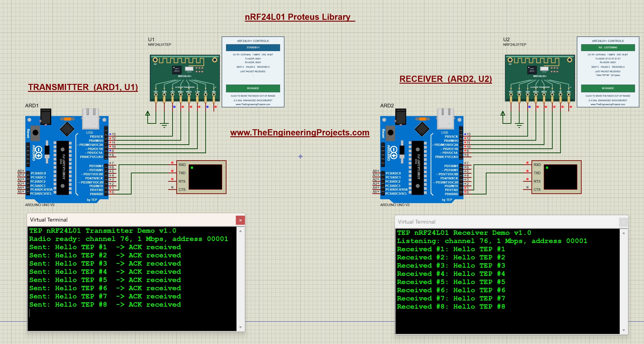Click 'TX ADDR: E7 E7 E7 E7 E7' on U2 panel
Image resolution: width=644 pixels, height=344 pixels.
tap(608, 59)
